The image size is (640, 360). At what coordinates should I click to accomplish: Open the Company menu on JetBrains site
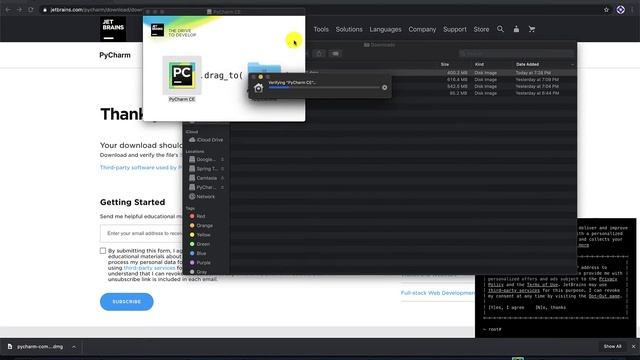422,29
